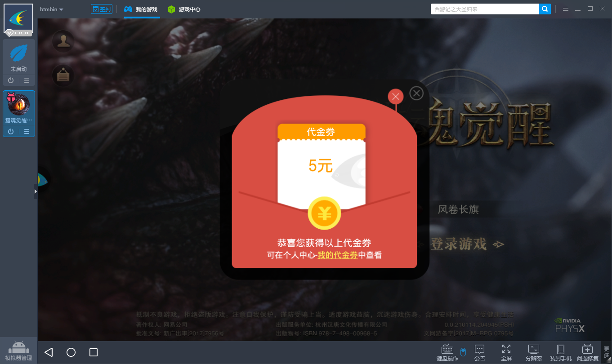
Task: Open 我的代金券 link
Action: pyautogui.click(x=338, y=255)
